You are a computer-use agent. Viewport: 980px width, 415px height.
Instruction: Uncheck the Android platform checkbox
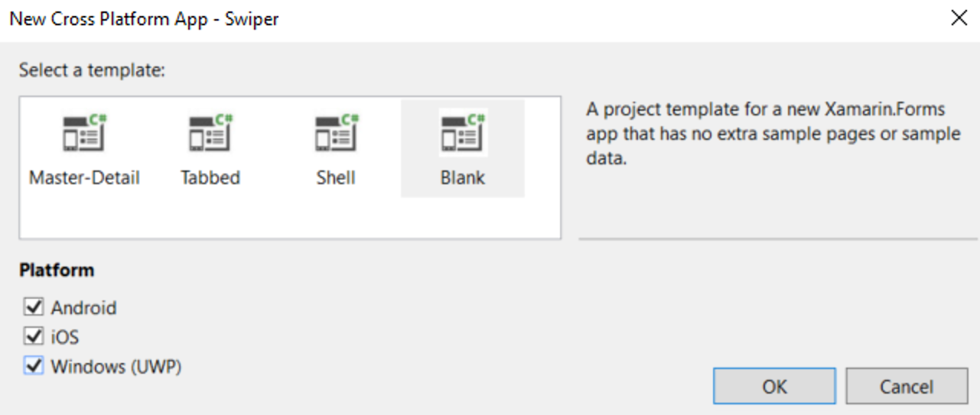pos(34,307)
